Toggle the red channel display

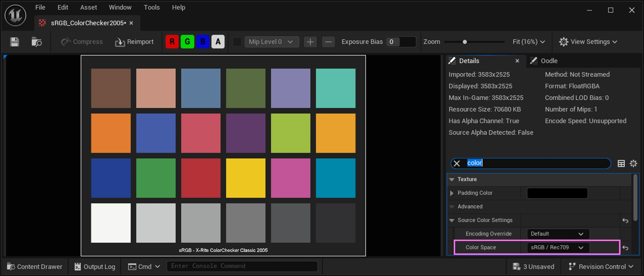pos(172,42)
